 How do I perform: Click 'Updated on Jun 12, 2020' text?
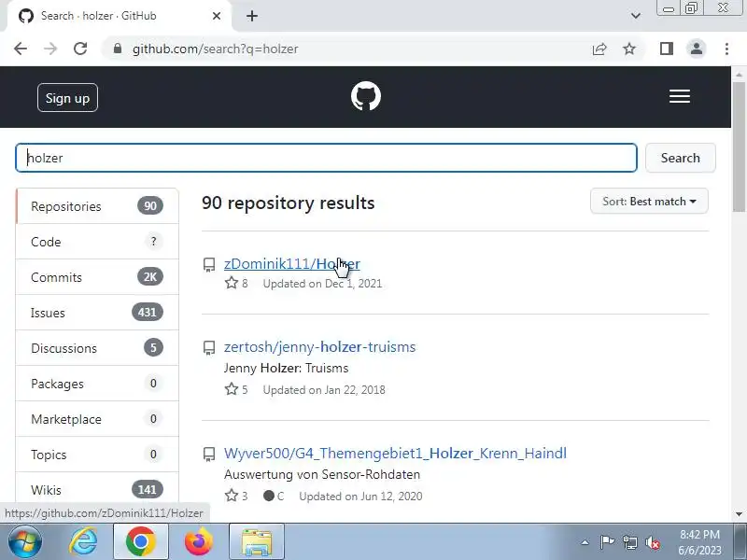[x=360, y=497]
